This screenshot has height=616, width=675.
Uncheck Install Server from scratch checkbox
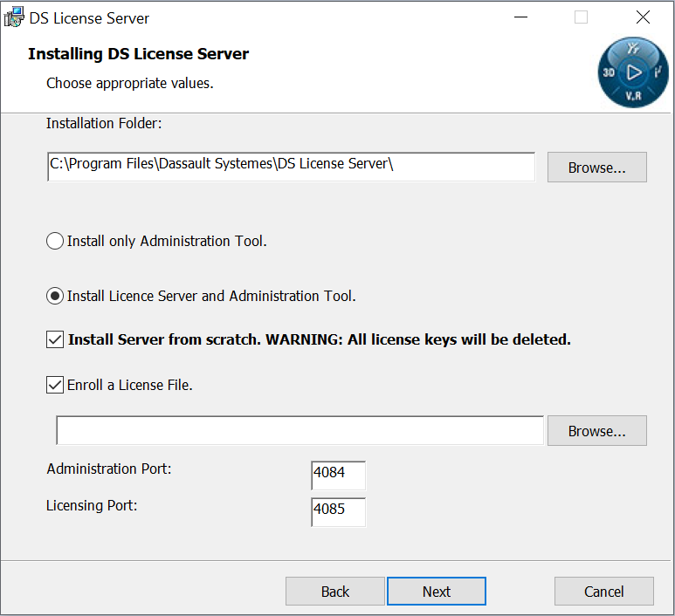[x=55, y=339]
